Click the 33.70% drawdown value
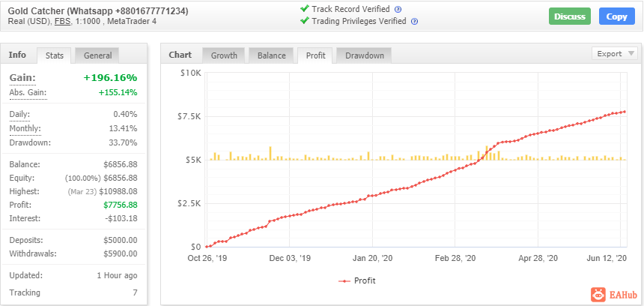This screenshot has height=306, width=644. coord(124,143)
